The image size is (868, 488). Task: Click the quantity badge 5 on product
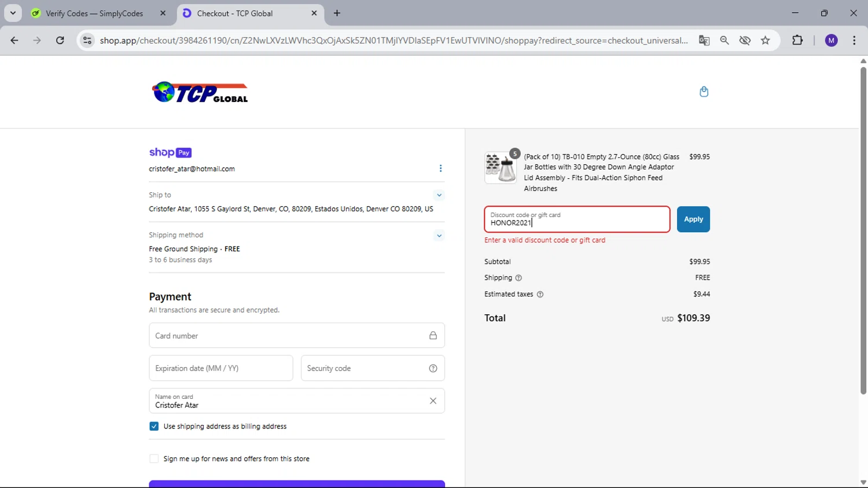514,153
